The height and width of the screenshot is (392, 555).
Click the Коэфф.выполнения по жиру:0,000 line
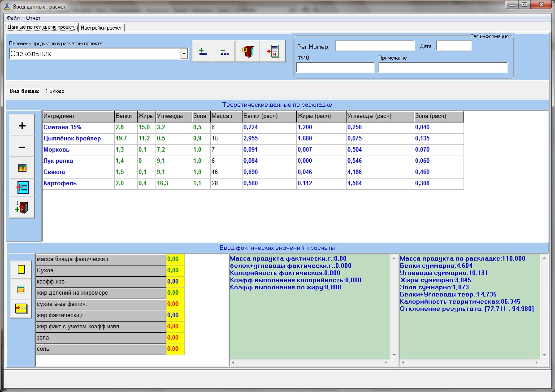click(x=285, y=287)
